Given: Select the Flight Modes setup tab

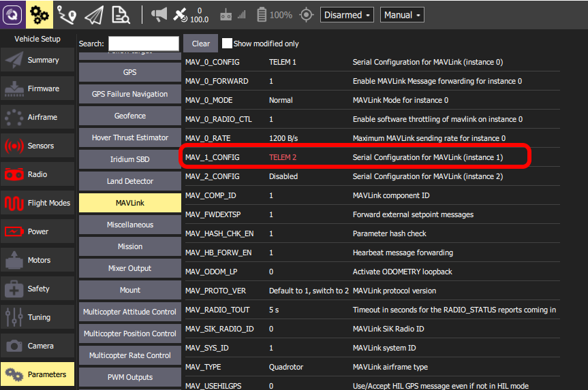Looking at the screenshot, I should [37, 203].
